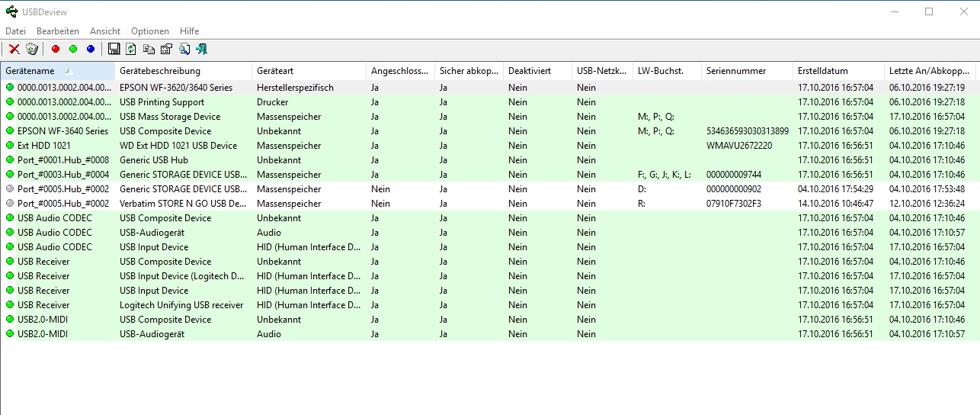Open the Bearbeiten menu
980x415 pixels.
click(58, 31)
